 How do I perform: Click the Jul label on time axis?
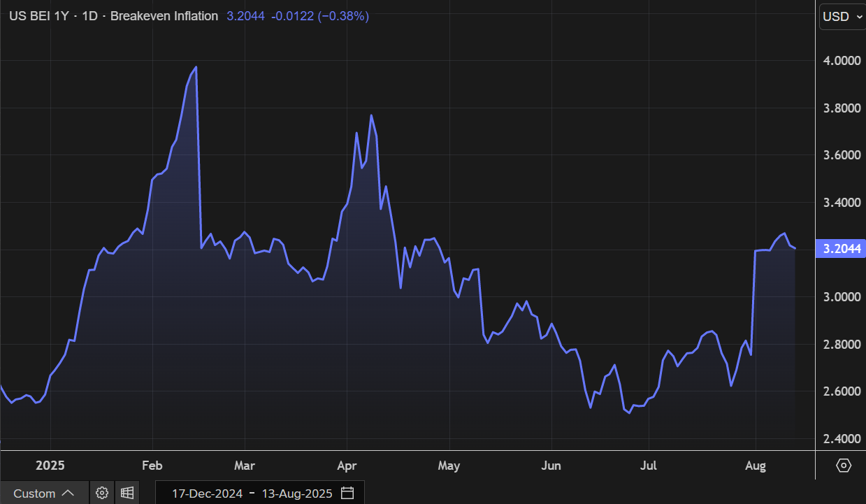coord(649,466)
